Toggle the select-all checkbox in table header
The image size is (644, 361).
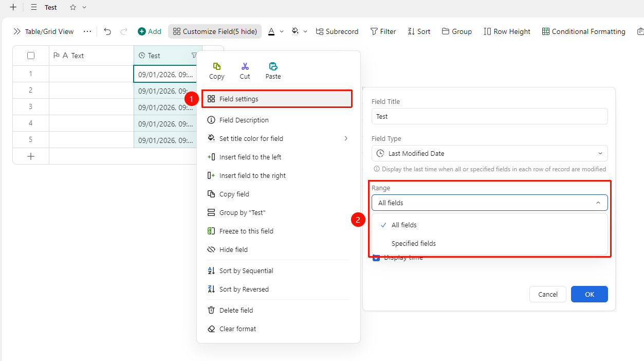tap(31, 56)
